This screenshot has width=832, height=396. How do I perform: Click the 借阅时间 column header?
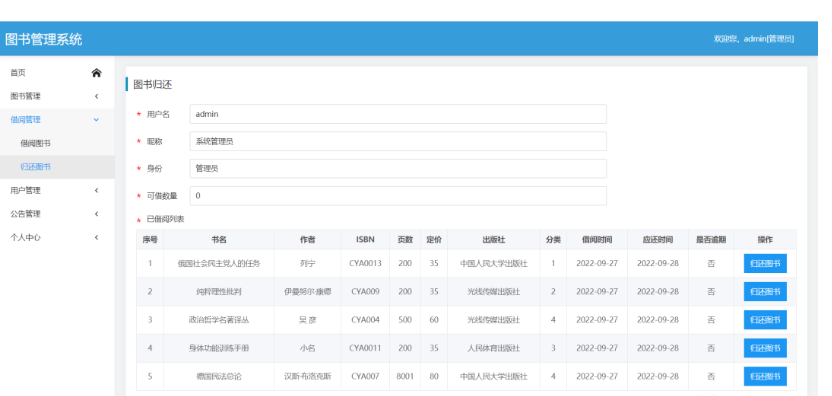click(597, 240)
